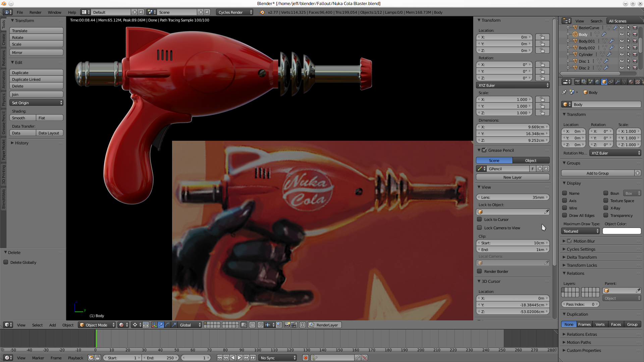
Task: Open the Global orientation dropdown
Action: tap(190, 325)
